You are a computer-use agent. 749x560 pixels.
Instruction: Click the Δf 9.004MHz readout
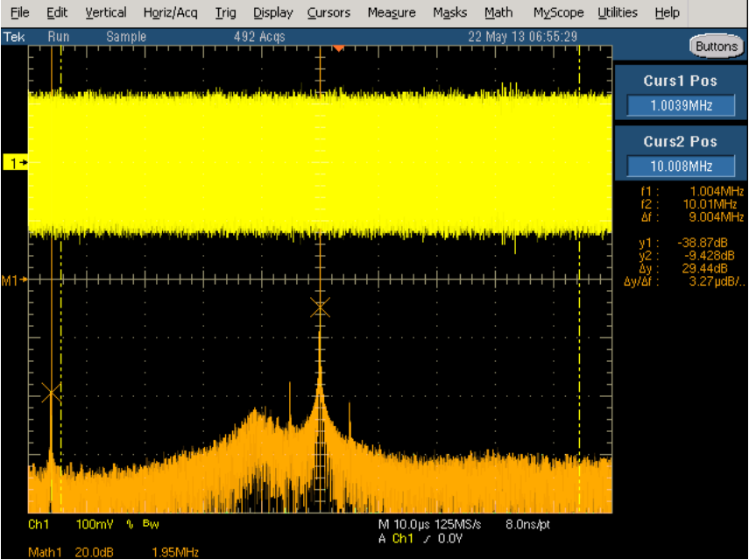pyautogui.click(x=692, y=217)
